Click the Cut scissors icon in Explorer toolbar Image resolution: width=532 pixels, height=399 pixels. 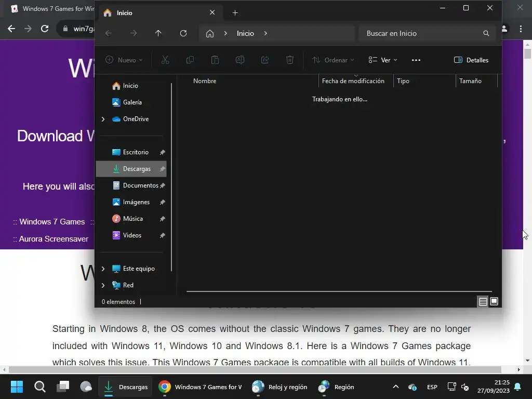(x=165, y=60)
